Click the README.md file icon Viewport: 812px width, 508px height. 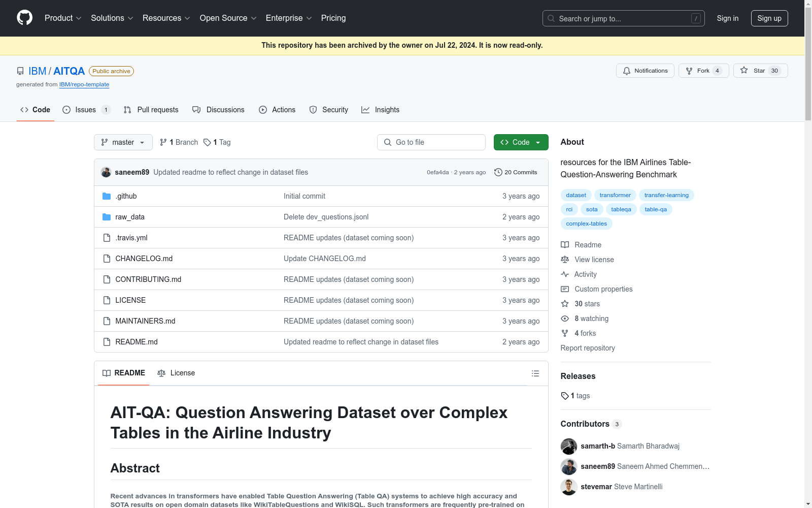tap(107, 342)
